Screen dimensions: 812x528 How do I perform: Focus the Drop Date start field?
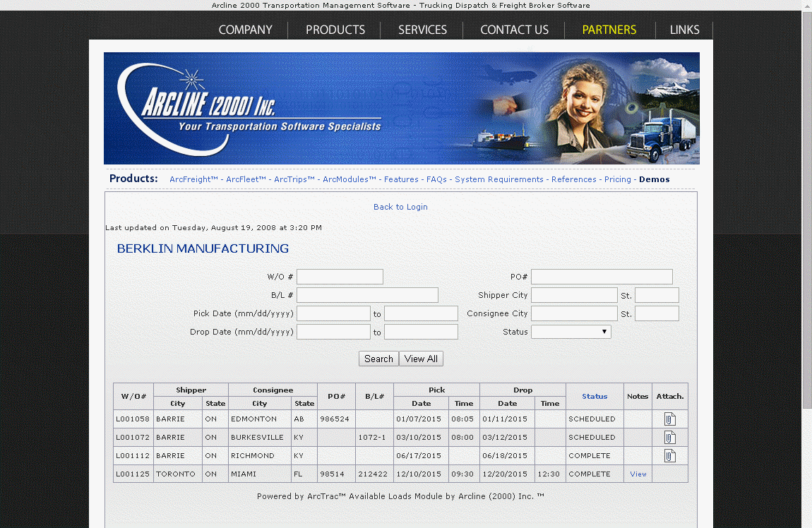point(333,332)
